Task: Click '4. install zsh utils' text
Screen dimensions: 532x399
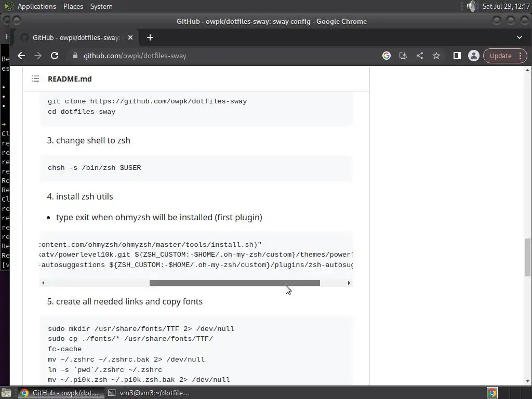Action: (x=80, y=196)
